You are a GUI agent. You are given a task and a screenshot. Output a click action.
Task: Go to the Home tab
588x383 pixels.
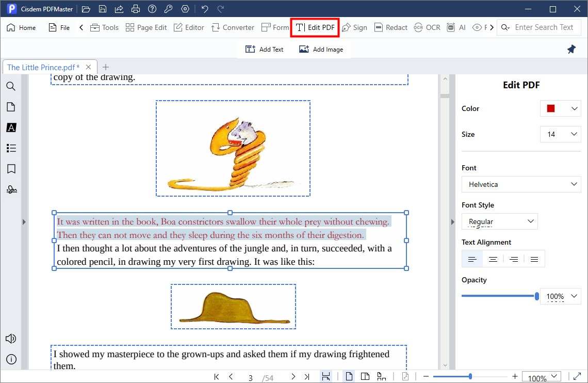(x=21, y=27)
